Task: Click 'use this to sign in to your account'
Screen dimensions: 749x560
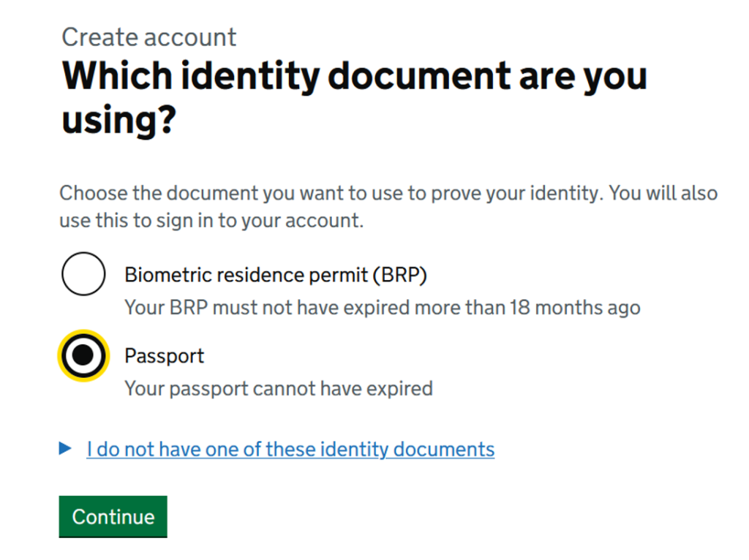Action: tap(211, 221)
